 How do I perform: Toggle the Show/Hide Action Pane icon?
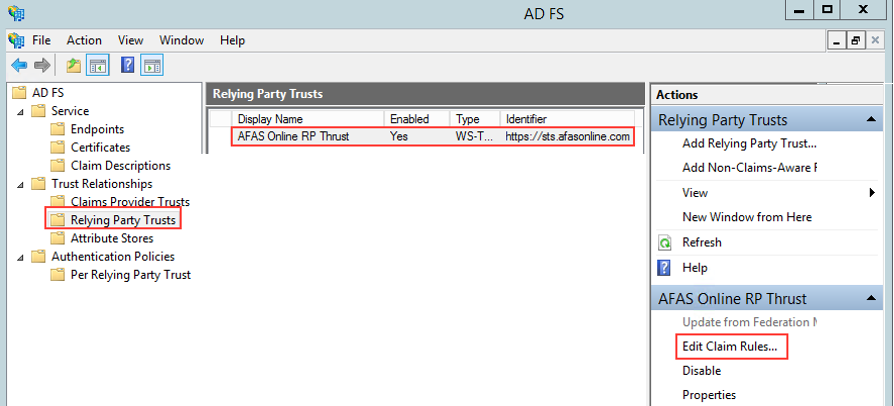coord(152,66)
